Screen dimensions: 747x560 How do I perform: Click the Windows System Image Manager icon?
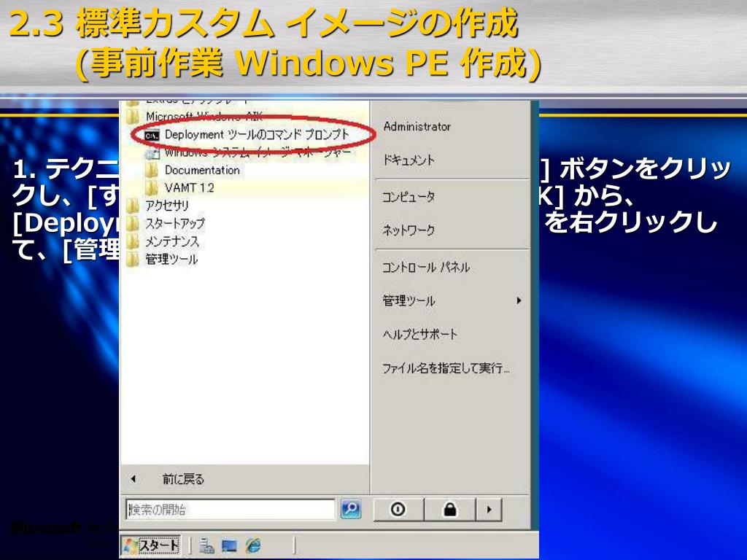point(152,153)
